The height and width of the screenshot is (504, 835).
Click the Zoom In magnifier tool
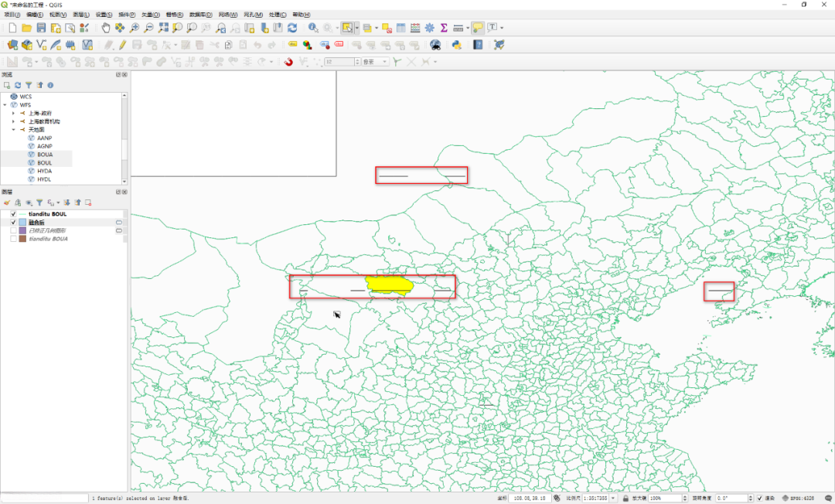pyautogui.click(x=135, y=28)
